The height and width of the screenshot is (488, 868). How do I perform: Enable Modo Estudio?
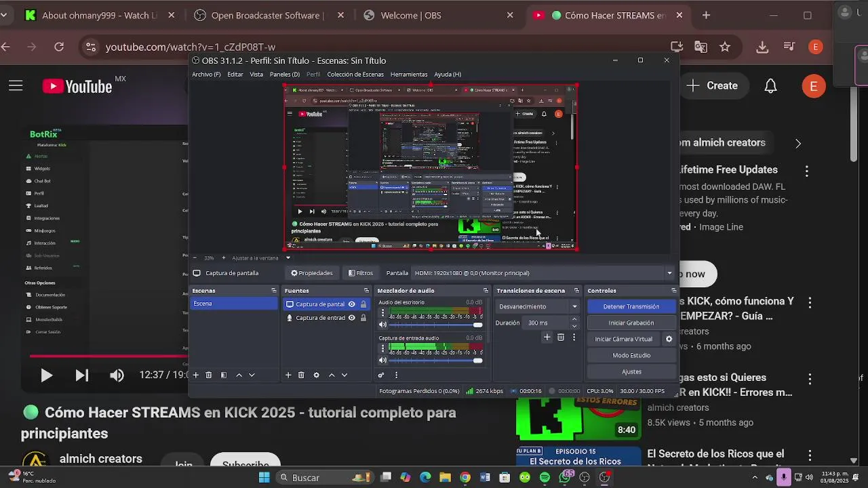coord(631,355)
